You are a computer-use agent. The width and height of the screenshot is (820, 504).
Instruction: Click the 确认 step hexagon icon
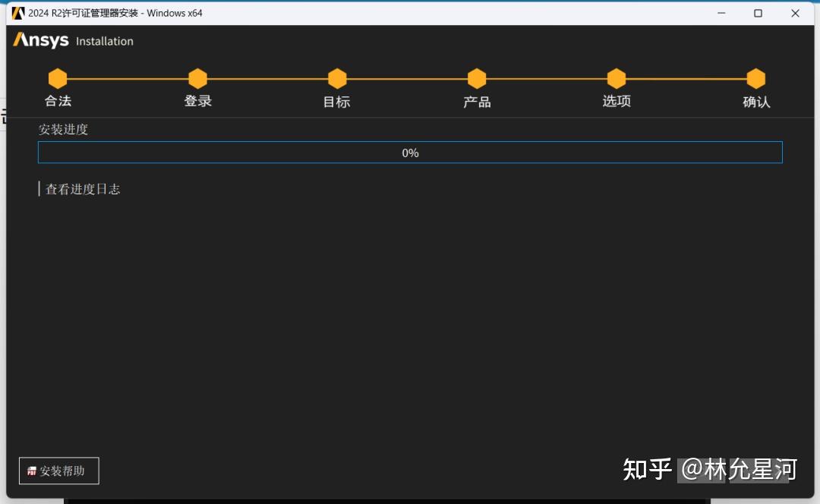click(x=755, y=78)
